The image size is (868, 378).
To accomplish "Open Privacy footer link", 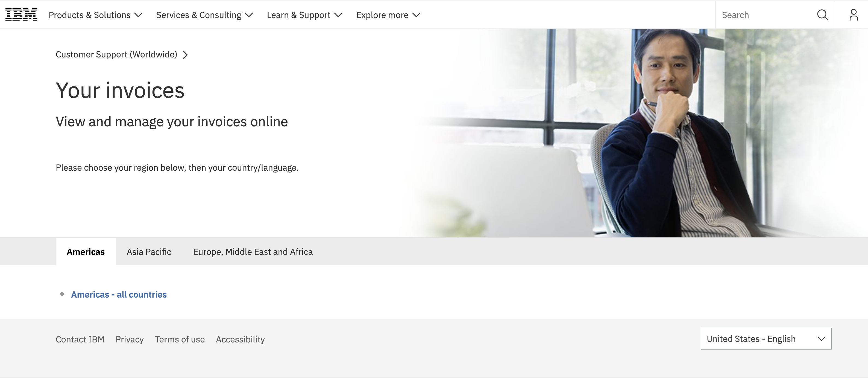I will (x=129, y=339).
